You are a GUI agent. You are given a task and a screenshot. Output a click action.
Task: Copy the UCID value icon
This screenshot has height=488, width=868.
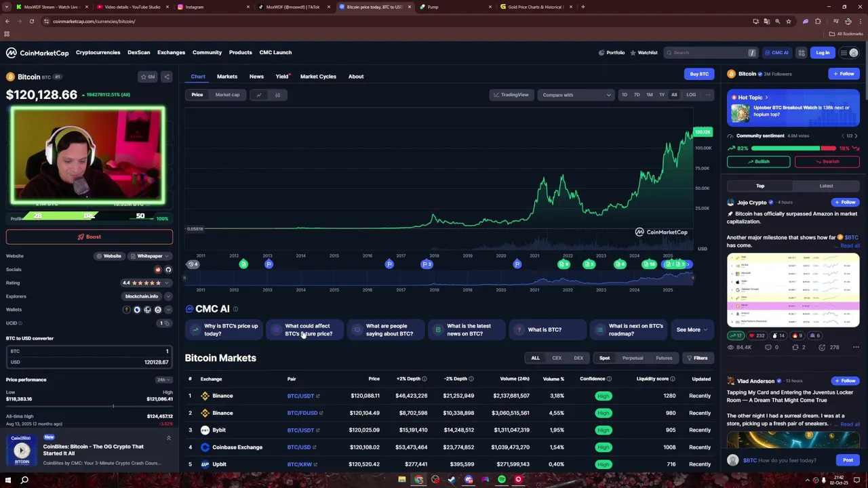pyautogui.click(x=168, y=323)
